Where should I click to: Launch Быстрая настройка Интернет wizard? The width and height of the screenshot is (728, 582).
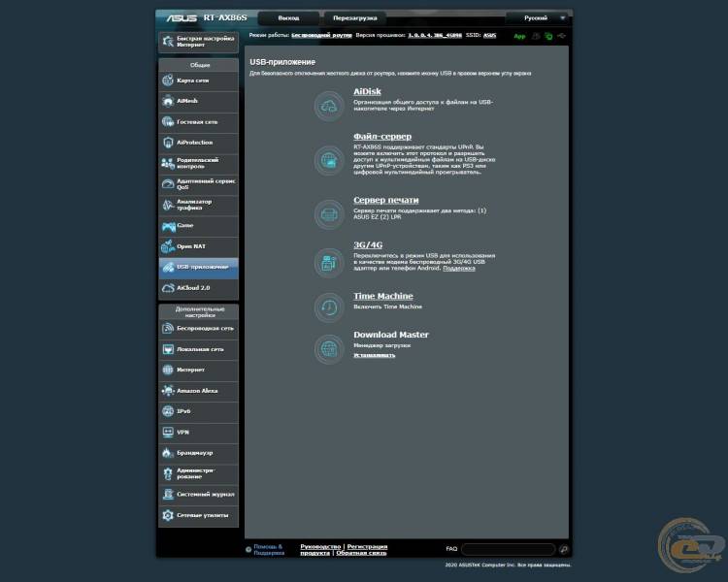click(199, 42)
